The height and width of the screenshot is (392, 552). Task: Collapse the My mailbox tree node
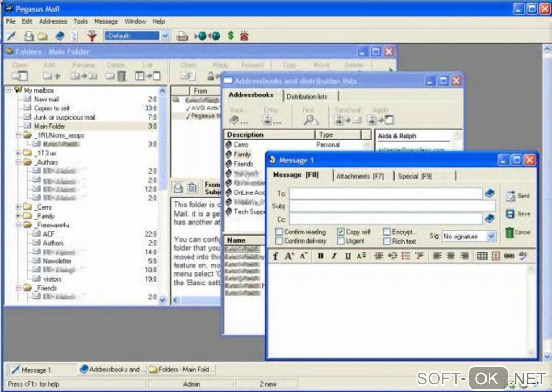tap(9, 90)
